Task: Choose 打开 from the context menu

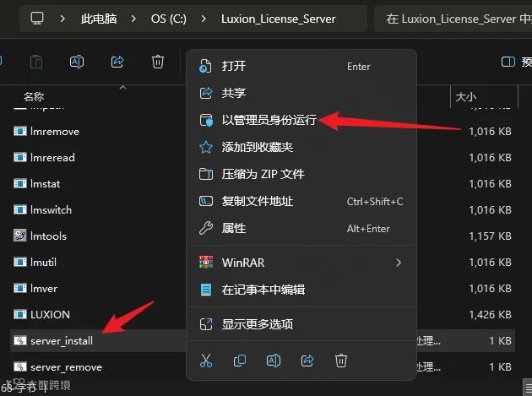Action: pyautogui.click(x=301, y=66)
